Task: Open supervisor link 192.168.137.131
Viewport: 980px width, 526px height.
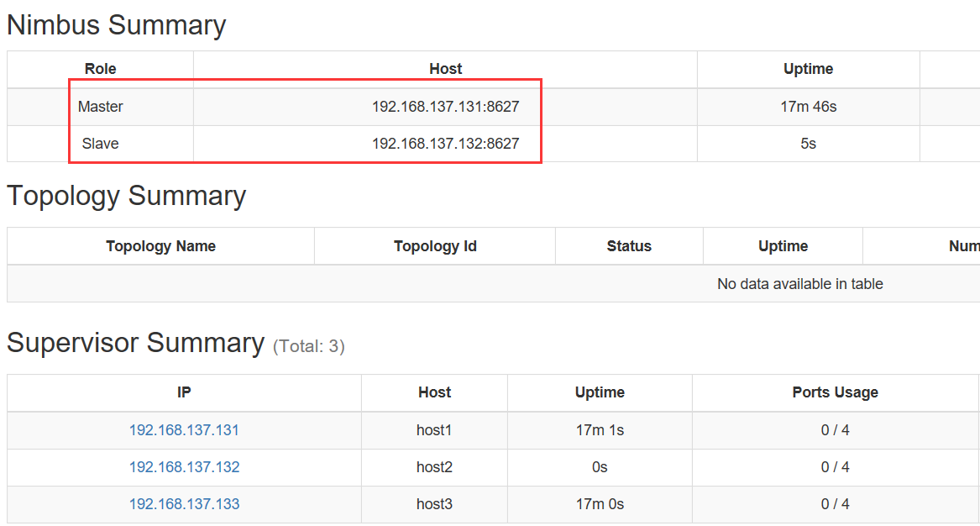Action: tap(184, 430)
